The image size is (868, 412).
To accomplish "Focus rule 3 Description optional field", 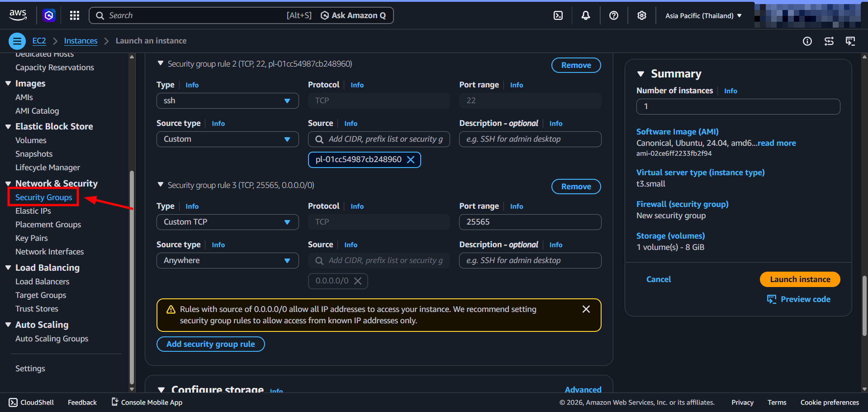I will coord(530,261).
